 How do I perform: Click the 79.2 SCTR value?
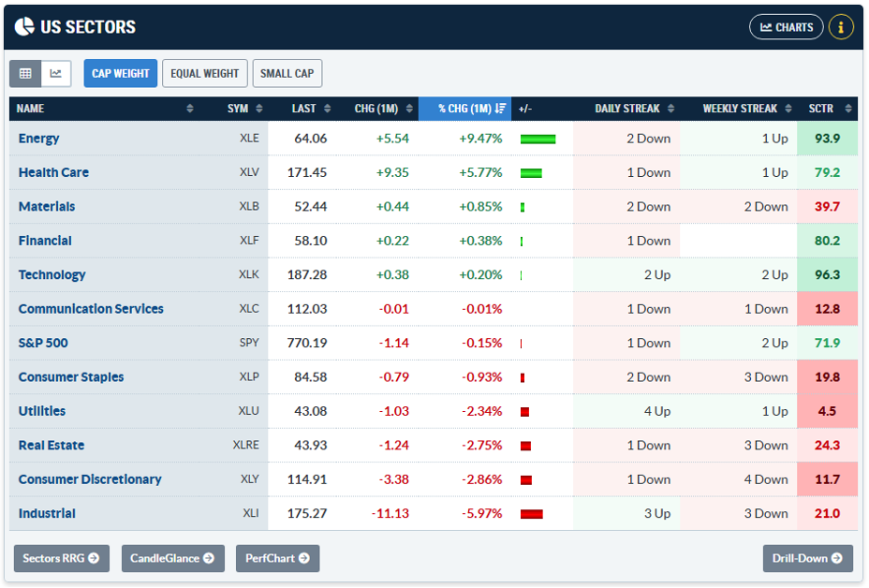click(x=827, y=172)
